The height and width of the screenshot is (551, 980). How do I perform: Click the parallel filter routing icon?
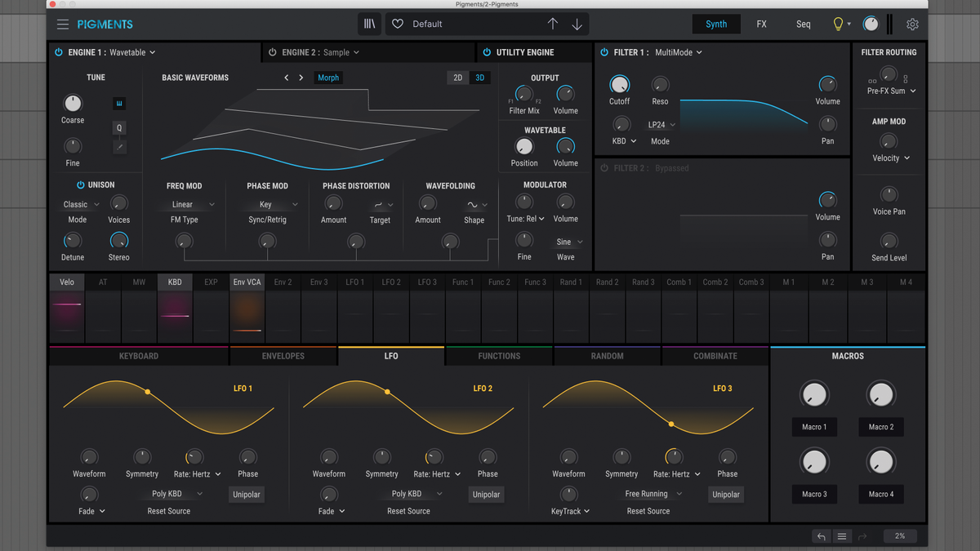coord(873,81)
